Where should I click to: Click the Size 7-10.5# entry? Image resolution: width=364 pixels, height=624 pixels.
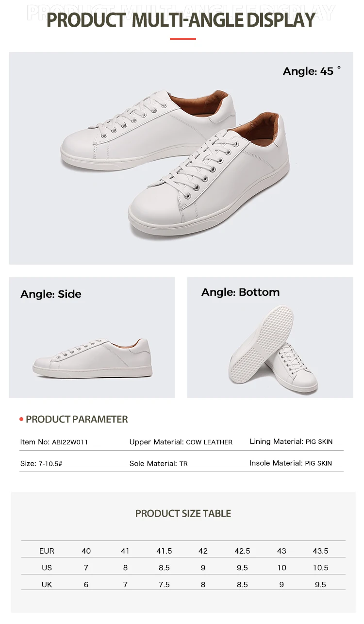click(41, 463)
